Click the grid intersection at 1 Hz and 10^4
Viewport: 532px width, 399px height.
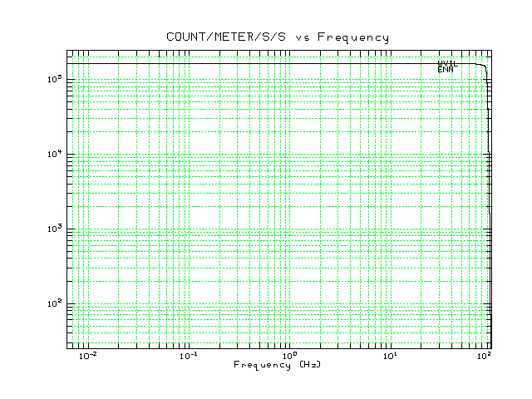pyautogui.click(x=288, y=155)
